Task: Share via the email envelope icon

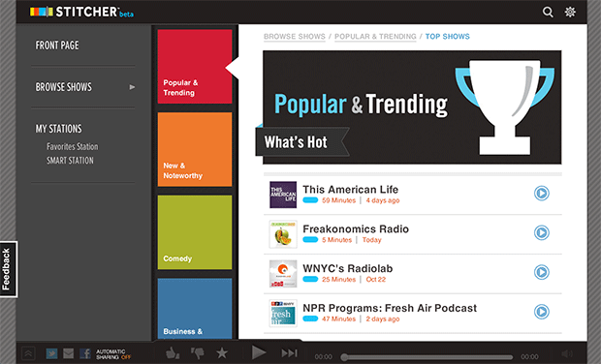Action: pyautogui.click(x=68, y=353)
